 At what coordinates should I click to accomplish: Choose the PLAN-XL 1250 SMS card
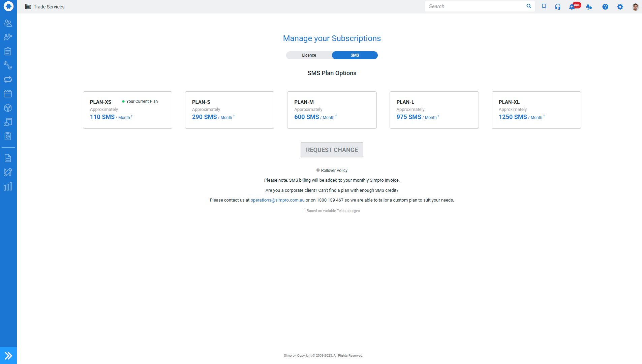click(536, 110)
